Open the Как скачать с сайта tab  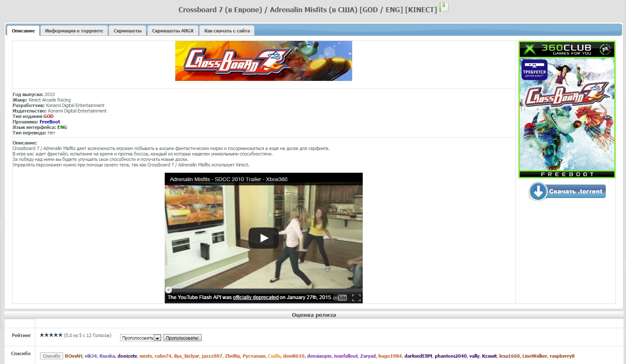click(227, 31)
